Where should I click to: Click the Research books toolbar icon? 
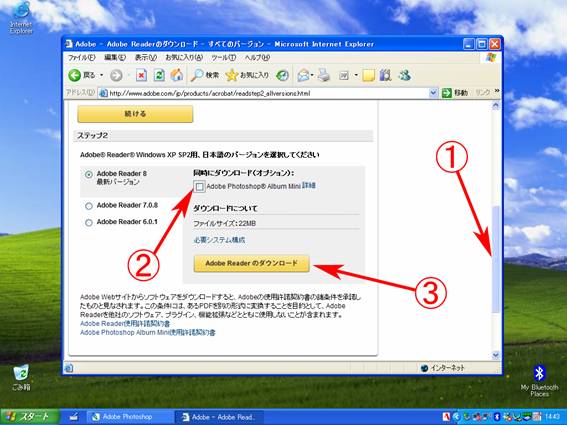pos(385,75)
